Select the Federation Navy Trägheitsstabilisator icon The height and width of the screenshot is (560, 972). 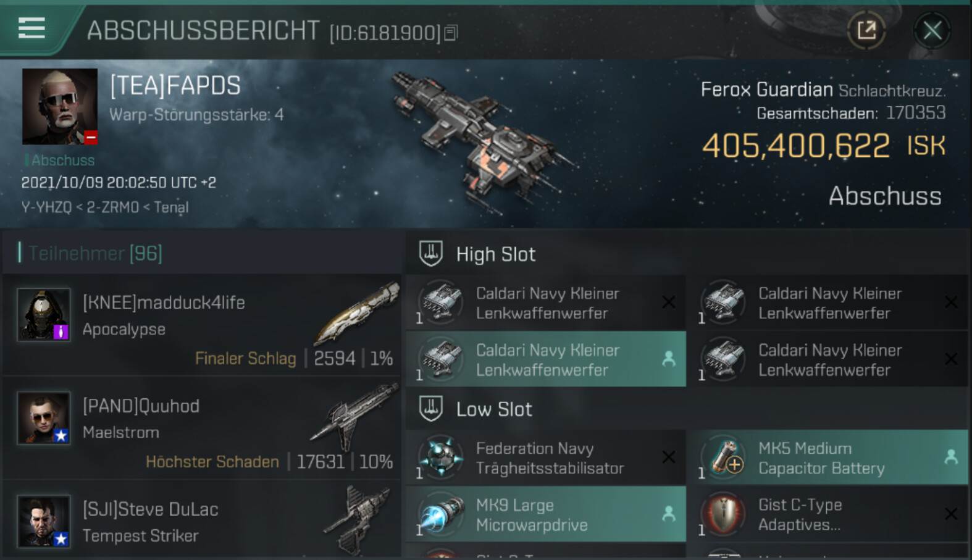tap(441, 458)
